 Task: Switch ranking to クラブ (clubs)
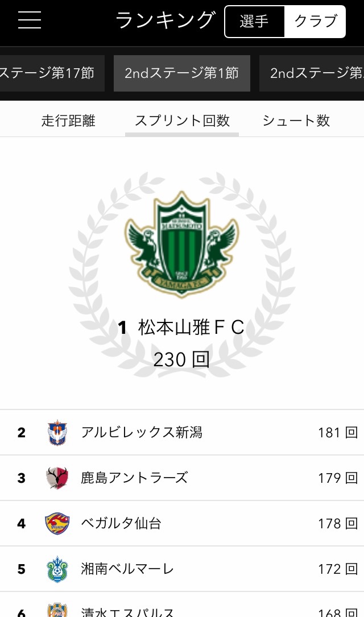(315, 22)
